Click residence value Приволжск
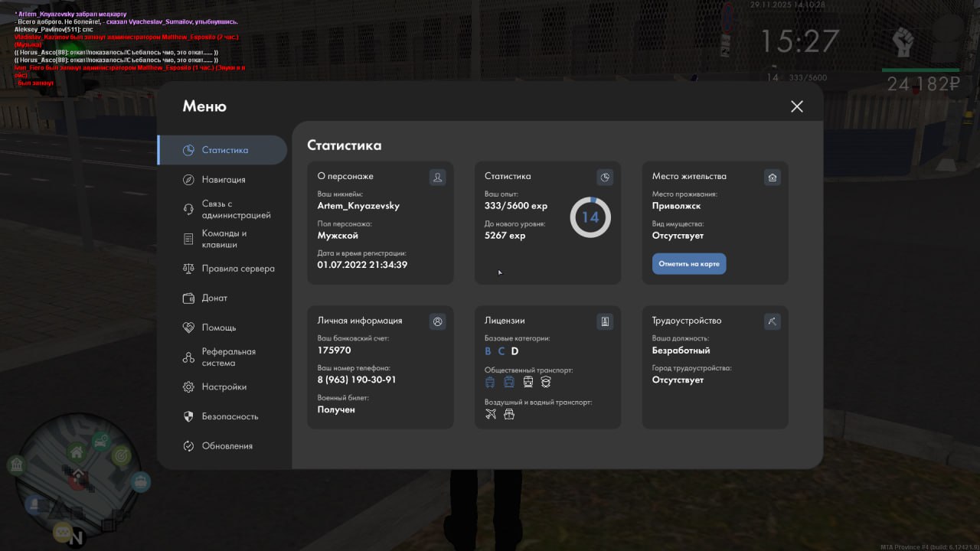 (x=676, y=206)
